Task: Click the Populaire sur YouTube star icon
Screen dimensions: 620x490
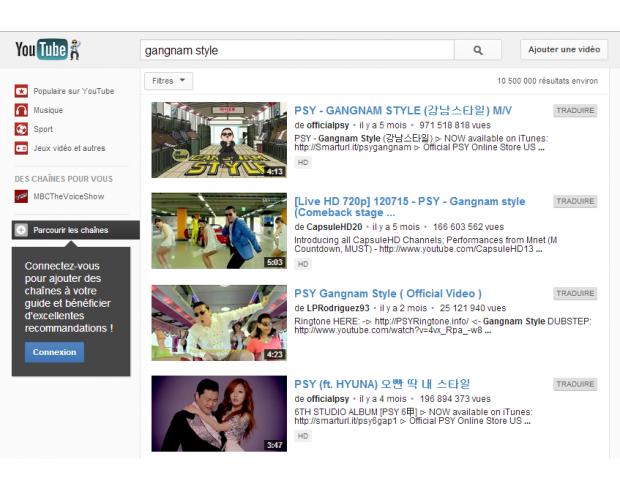Action: tap(21, 91)
